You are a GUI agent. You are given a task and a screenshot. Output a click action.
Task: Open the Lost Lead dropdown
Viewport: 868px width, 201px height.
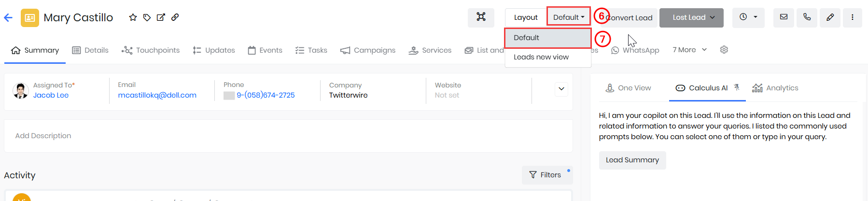691,17
